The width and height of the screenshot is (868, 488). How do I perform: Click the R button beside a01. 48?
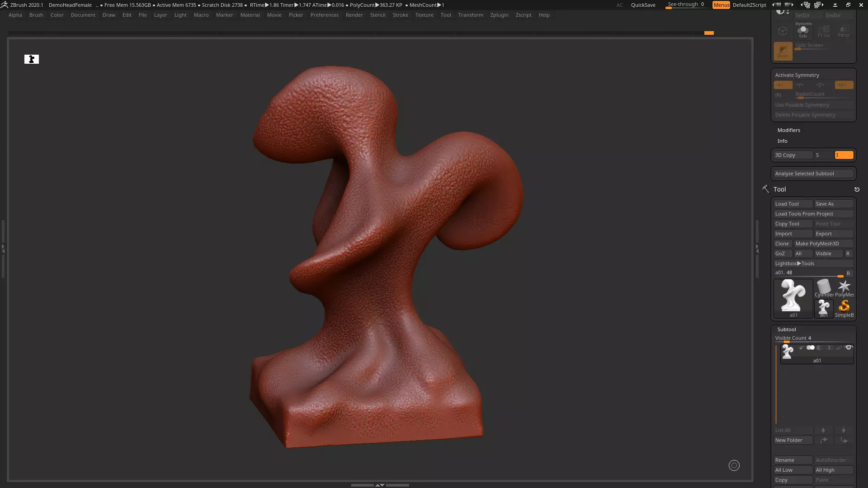(x=849, y=273)
